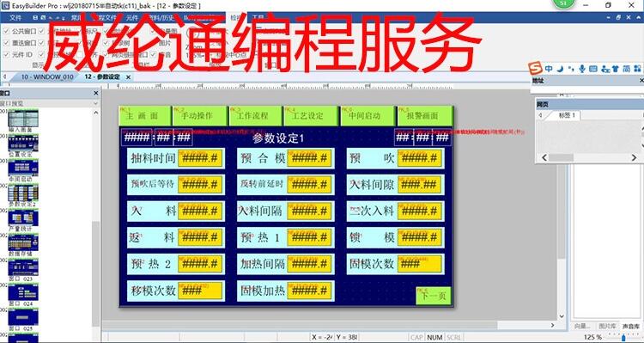This screenshot has width=644, height=343.
Task: Click the Sogou moon icon
Action: click(560, 69)
